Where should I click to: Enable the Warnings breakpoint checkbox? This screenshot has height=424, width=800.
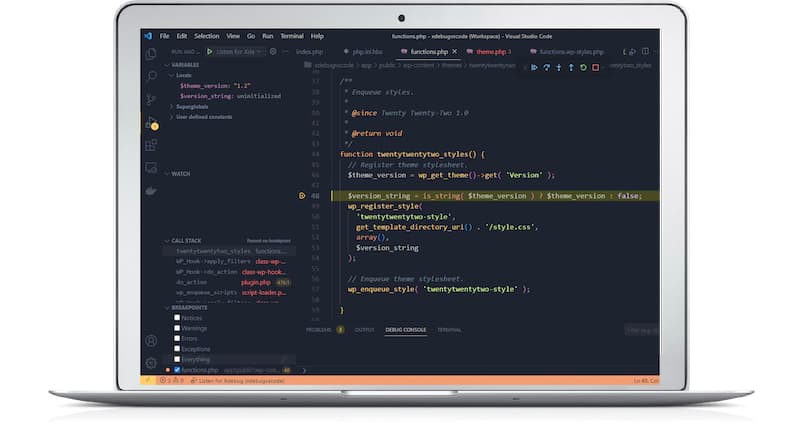(x=177, y=327)
